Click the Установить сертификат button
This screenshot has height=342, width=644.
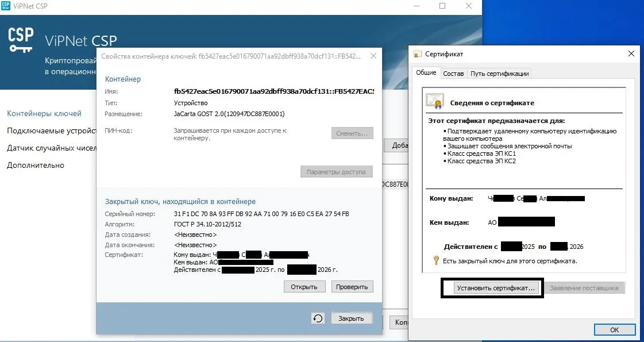[496, 288]
